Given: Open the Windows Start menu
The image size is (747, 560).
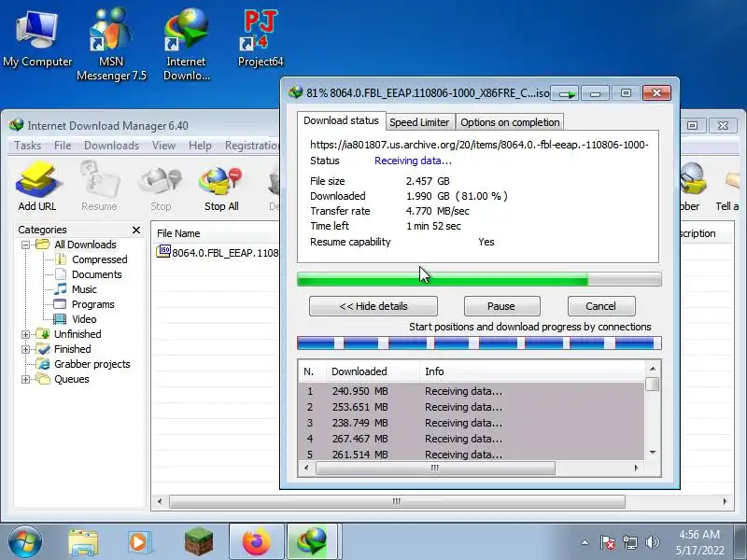Looking at the screenshot, I should coord(24,541).
